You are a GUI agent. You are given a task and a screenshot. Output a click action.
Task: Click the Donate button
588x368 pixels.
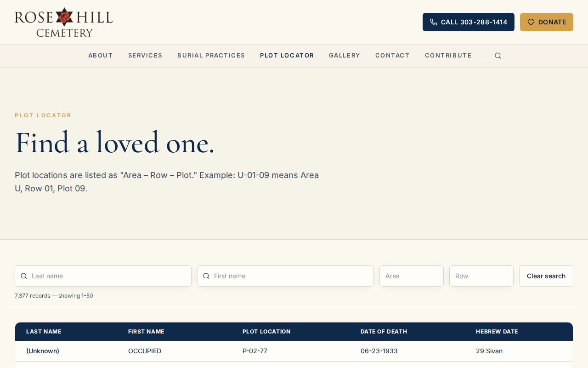click(x=547, y=22)
